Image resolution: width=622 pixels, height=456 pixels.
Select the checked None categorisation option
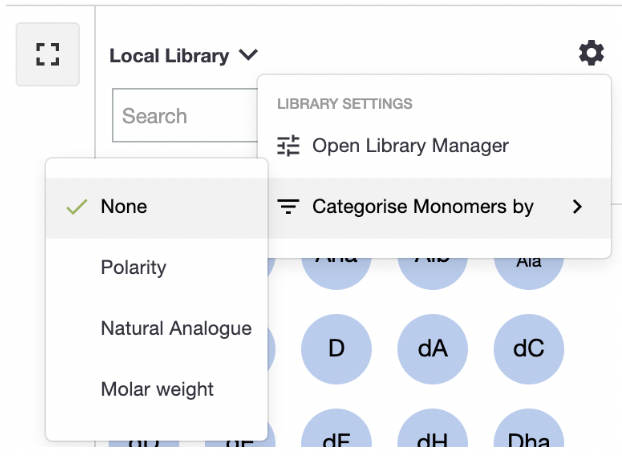123,207
